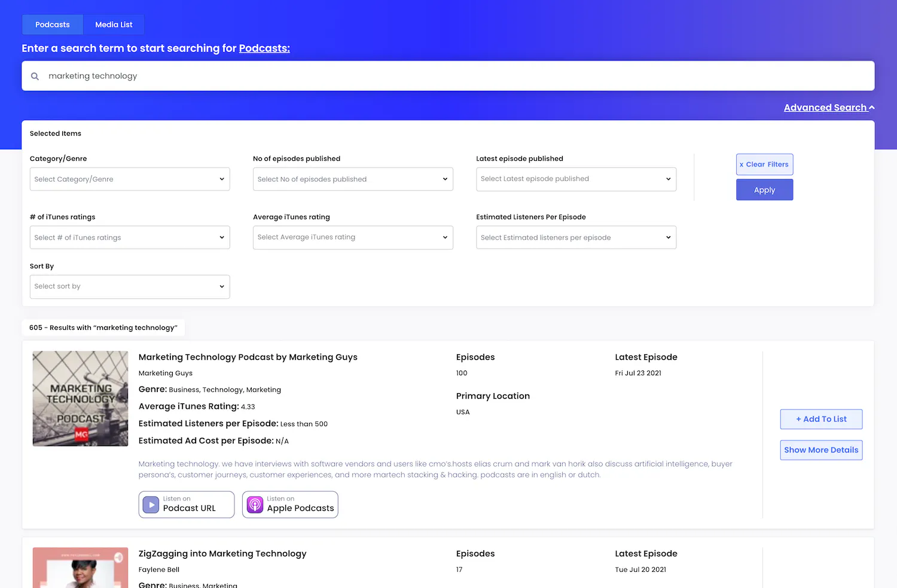Viewport: 897px width, 588px height.
Task: Open the Category/Genre dropdown
Action: point(130,179)
